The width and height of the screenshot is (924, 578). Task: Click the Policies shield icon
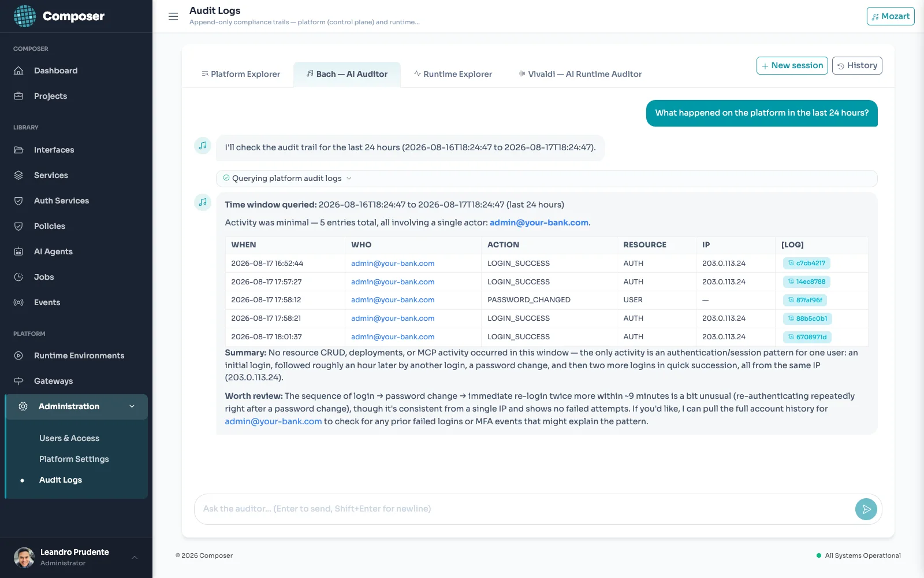click(18, 226)
